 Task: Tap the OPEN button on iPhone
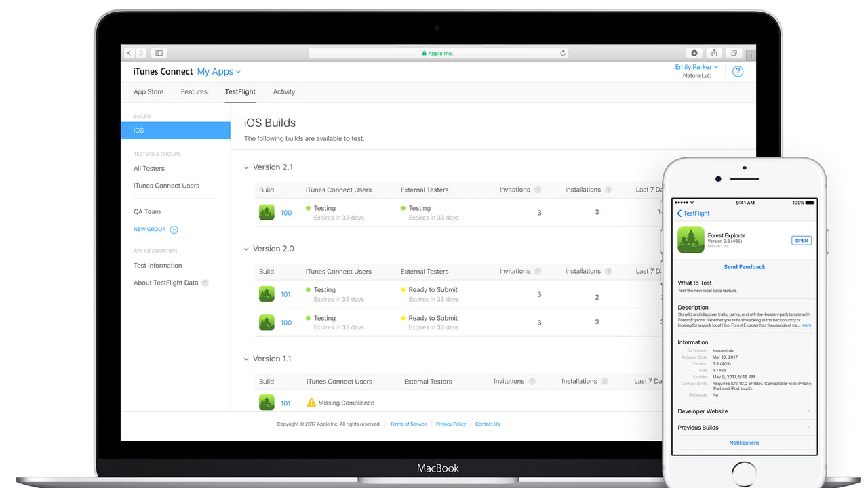coord(802,241)
